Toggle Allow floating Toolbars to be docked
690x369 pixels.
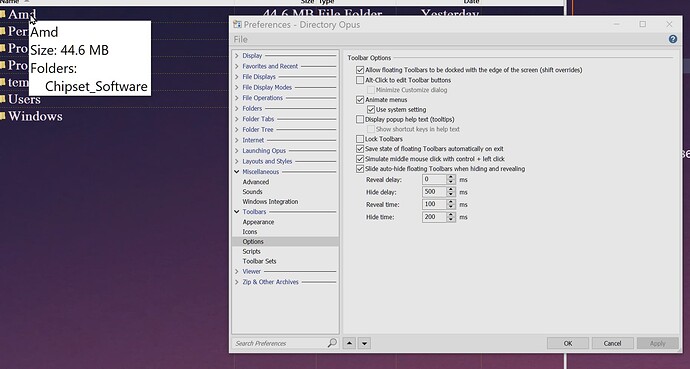pyautogui.click(x=360, y=70)
